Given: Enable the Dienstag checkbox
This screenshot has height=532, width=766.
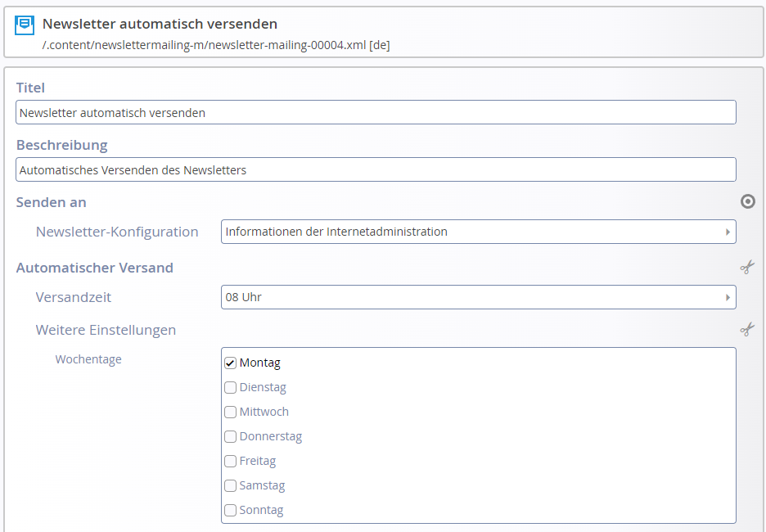Looking at the screenshot, I should 230,387.
